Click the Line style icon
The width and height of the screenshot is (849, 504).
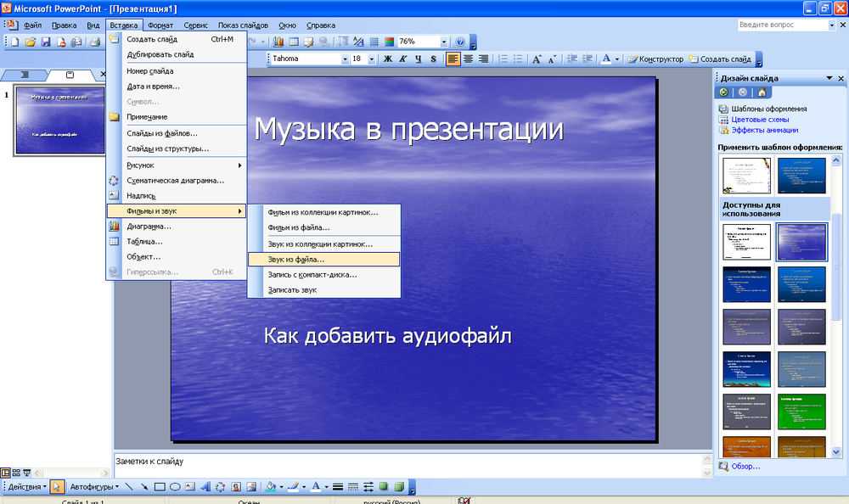(338, 487)
